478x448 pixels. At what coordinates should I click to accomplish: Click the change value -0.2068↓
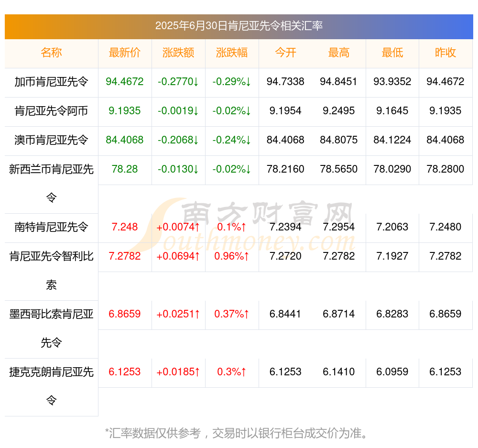coord(178,140)
